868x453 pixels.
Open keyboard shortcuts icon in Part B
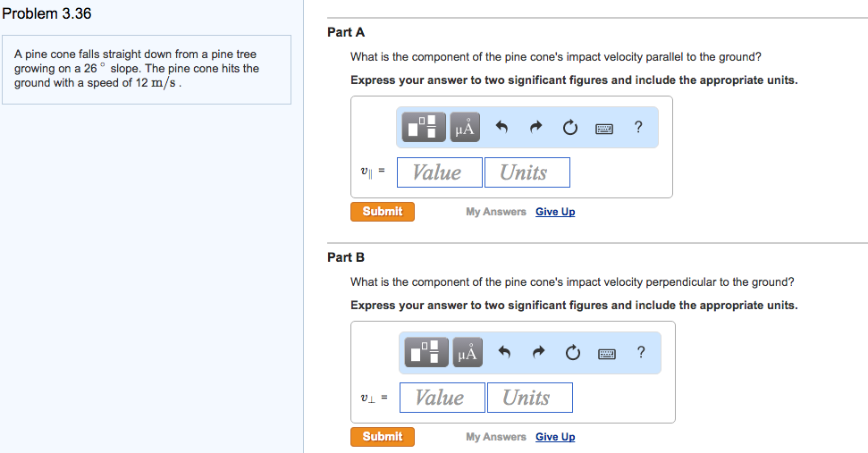point(607,353)
